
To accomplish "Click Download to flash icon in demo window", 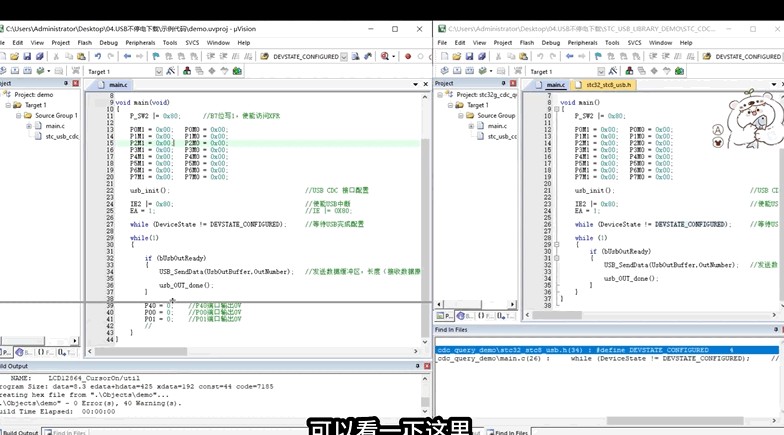I will 76,71.
